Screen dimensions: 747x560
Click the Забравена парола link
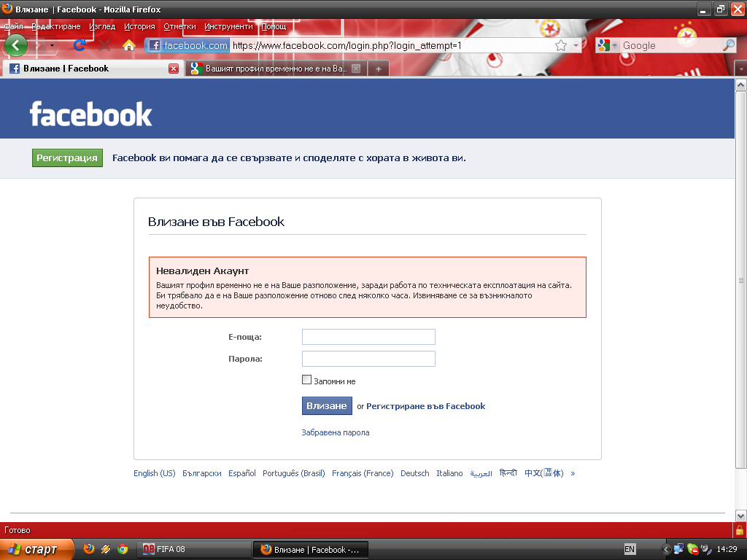336,432
